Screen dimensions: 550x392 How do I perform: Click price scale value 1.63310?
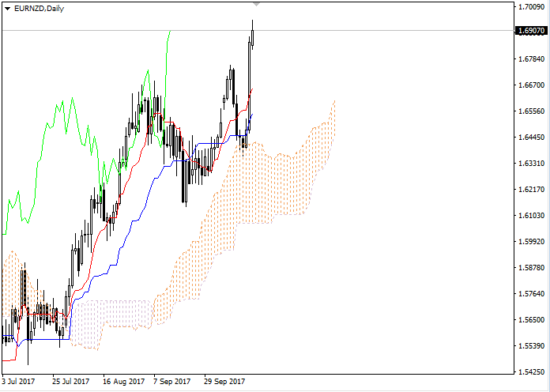(x=531, y=163)
